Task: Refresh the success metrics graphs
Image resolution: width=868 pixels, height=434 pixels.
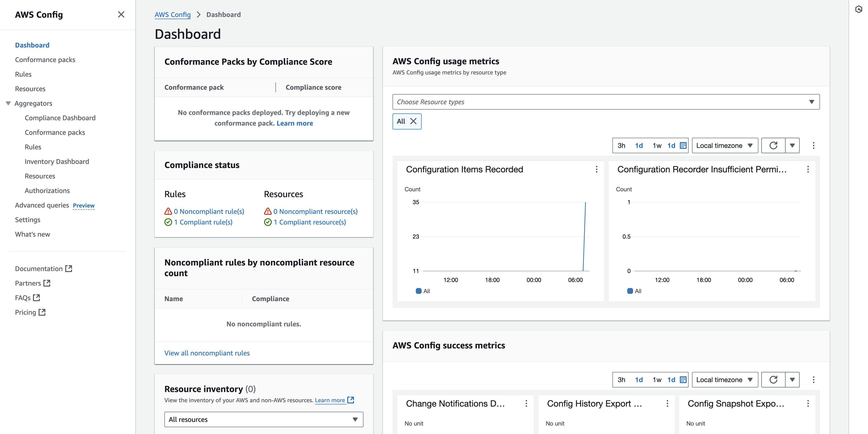Action: [x=773, y=380]
